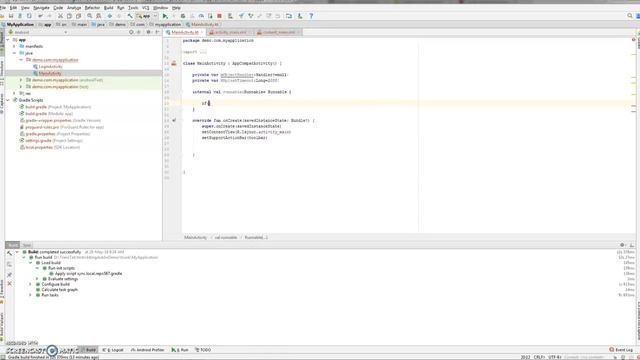Open the Android Profiler tool window
640x360 pixels.
[148, 350]
